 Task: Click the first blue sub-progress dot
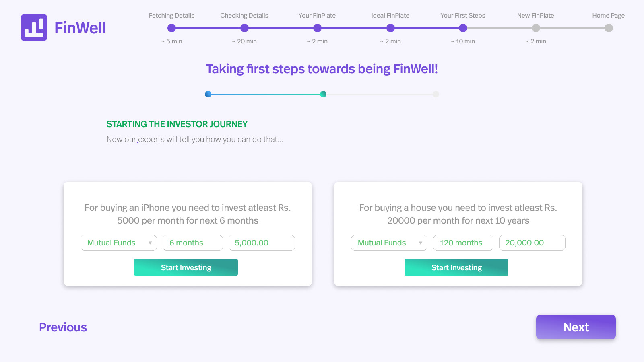208,94
